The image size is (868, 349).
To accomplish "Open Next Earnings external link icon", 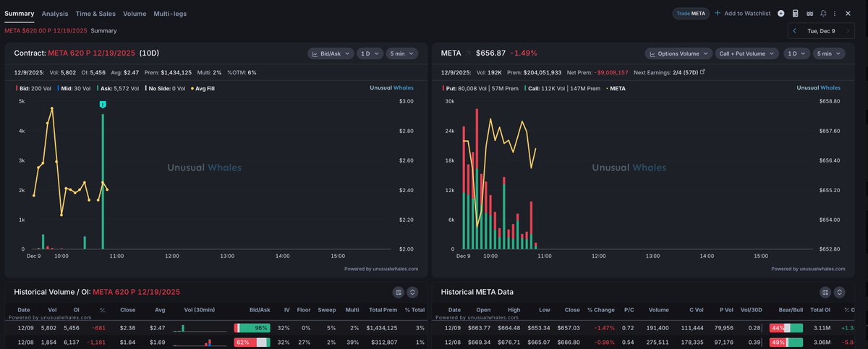I will click(x=702, y=72).
